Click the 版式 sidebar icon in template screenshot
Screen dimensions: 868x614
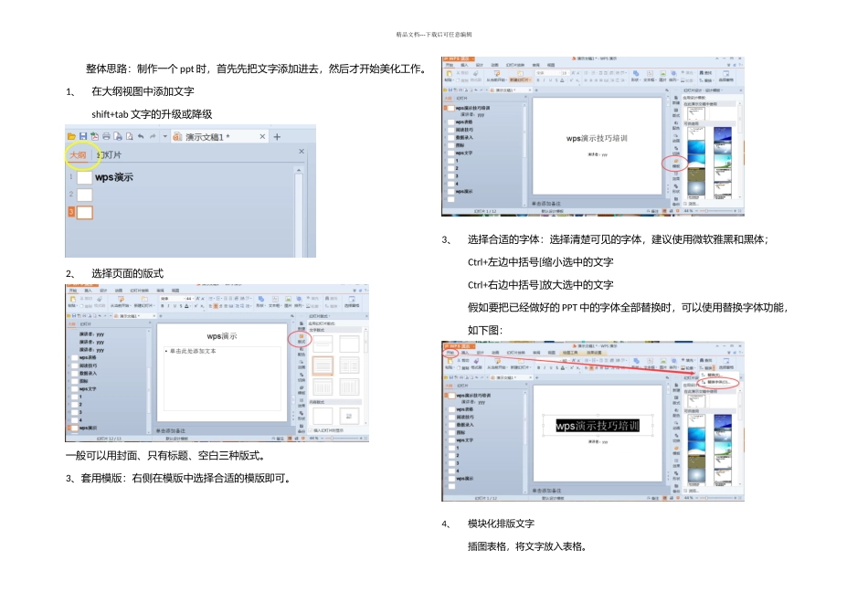[x=676, y=113]
